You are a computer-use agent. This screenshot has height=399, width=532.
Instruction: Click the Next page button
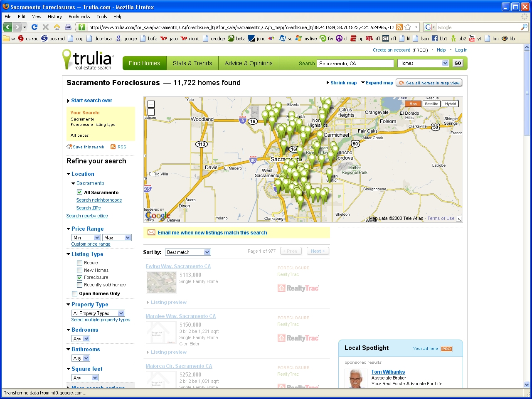[318, 251]
